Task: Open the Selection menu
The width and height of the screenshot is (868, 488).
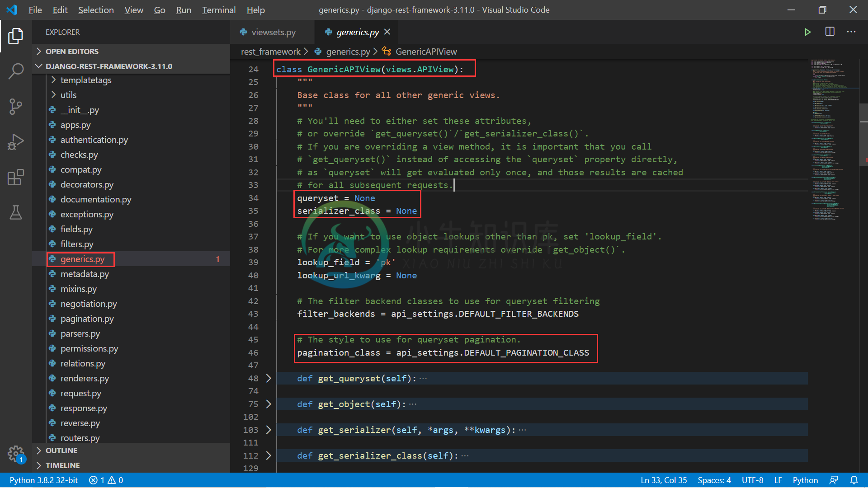Action: coord(96,9)
